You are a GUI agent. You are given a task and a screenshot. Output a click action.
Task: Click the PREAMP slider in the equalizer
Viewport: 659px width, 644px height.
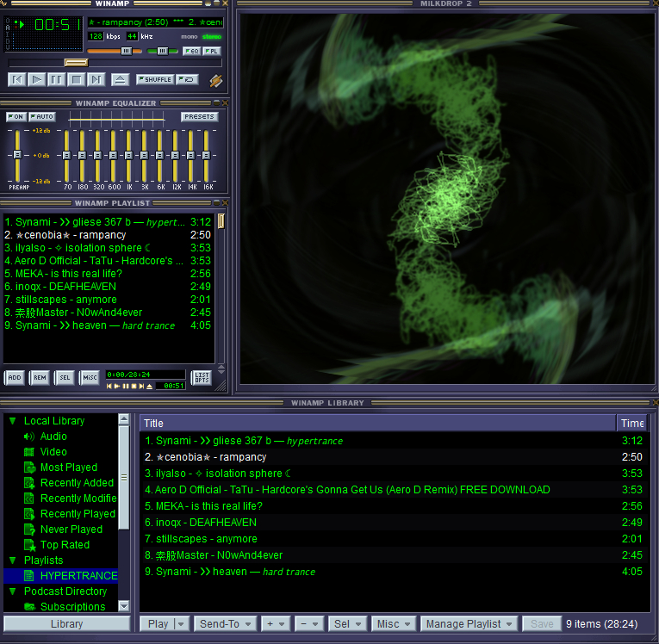click(x=16, y=155)
